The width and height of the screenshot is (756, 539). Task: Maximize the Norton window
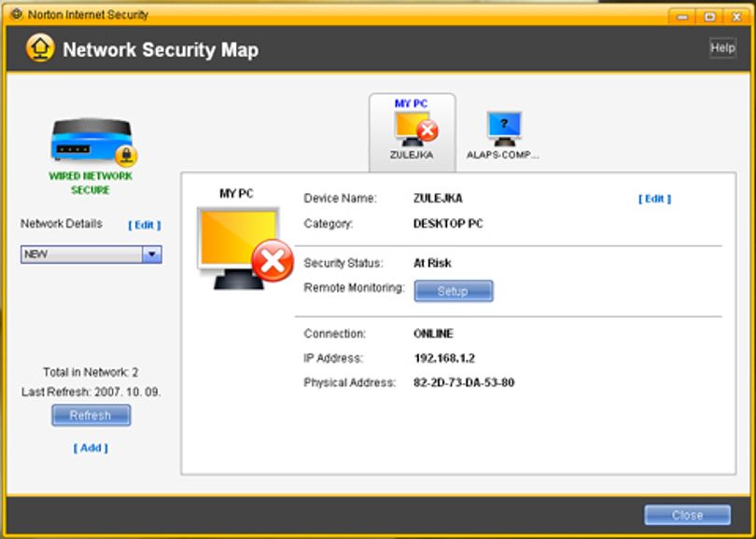coord(709,17)
